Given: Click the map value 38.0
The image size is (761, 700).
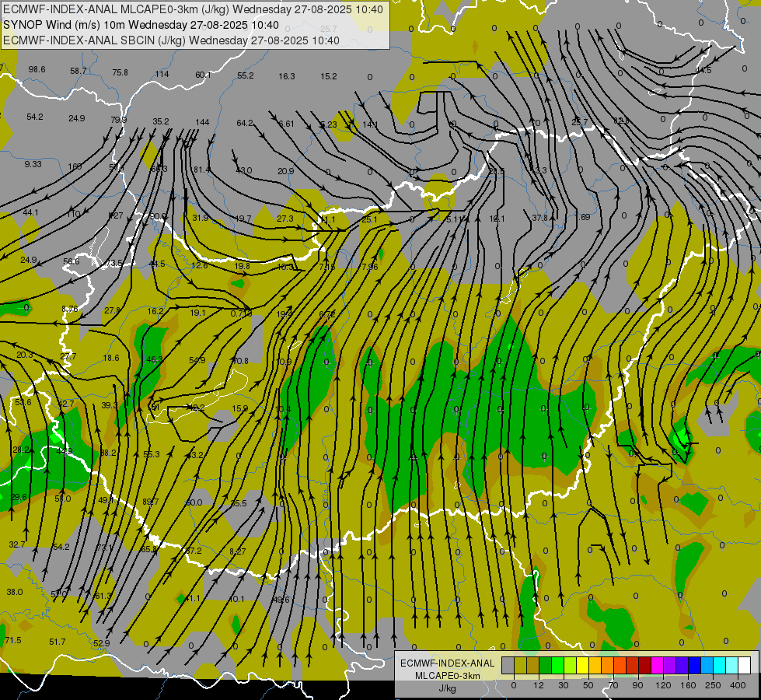Looking at the screenshot, I should pyautogui.click(x=15, y=592).
